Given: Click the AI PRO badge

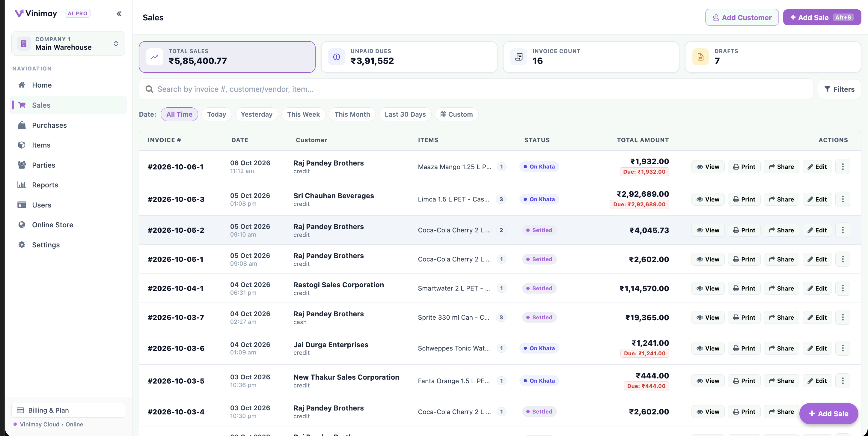Looking at the screenshot, I should pos(78,13).
